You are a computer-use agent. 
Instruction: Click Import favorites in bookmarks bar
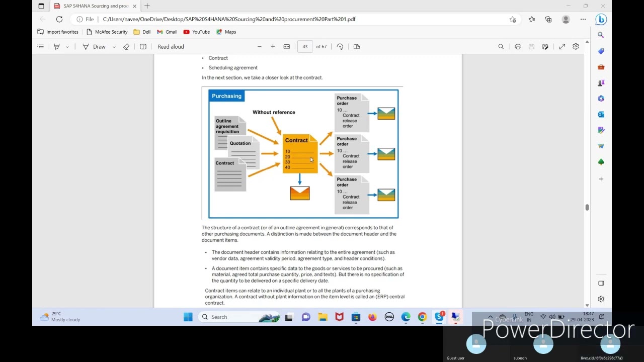58,32
